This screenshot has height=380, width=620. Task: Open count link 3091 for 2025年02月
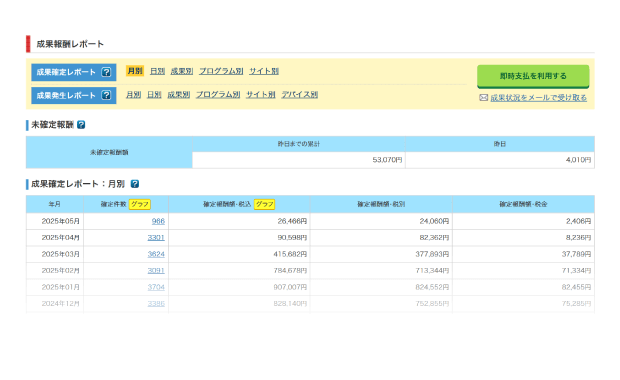click(x=156, y=271)
